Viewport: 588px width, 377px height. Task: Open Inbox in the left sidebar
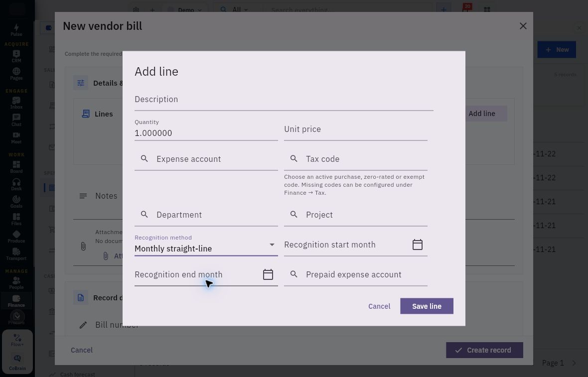click(x=16, y=103)
